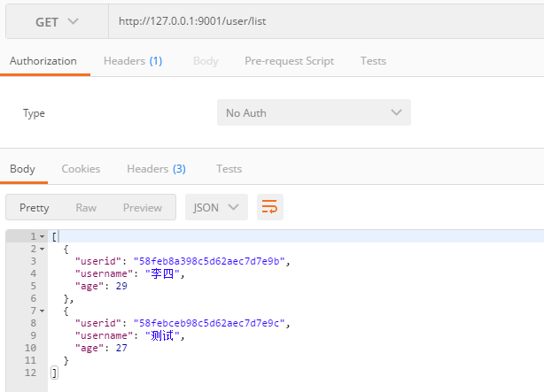Select the response Body tab

[x=22, y=169]
